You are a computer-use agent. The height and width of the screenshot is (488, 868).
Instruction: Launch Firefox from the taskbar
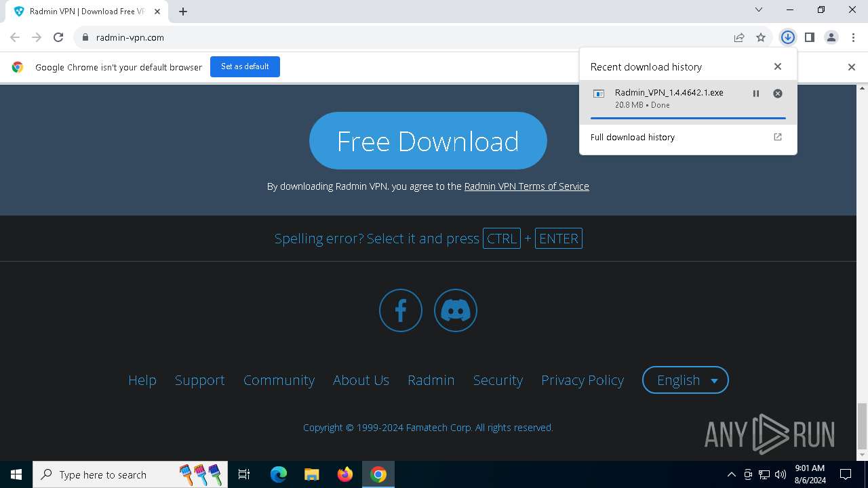coord(345,474)
